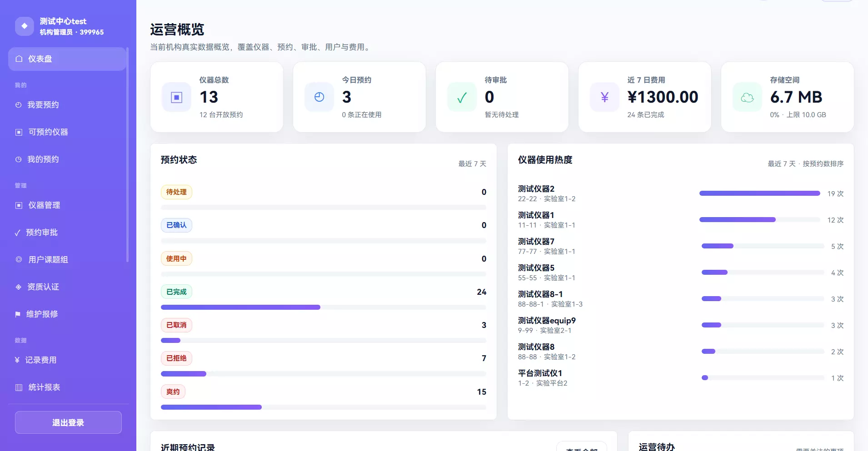Click the clock icon beside 我要预约
The image size is (868, 451).
click(19, 105)
